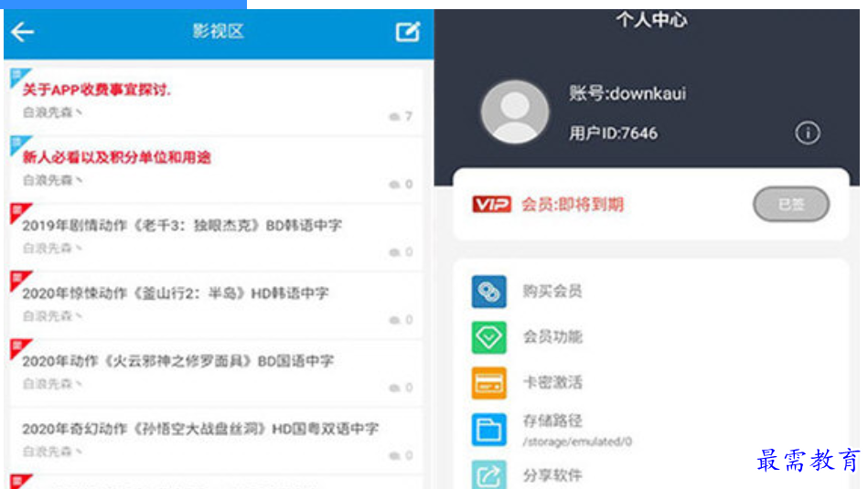
Task: Tap the 分享软件 share icon
Action: (488, 474)
